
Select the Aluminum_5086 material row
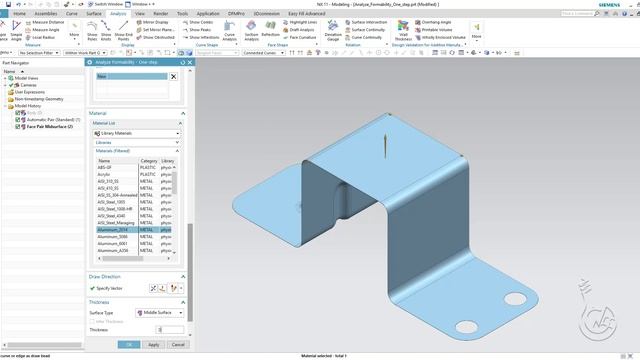(x=134, y=237)
